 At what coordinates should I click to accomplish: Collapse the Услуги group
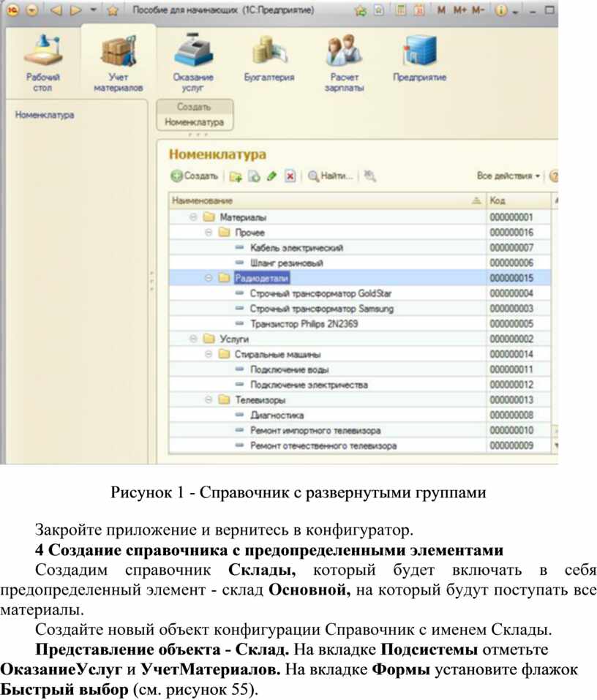(193, 339)
